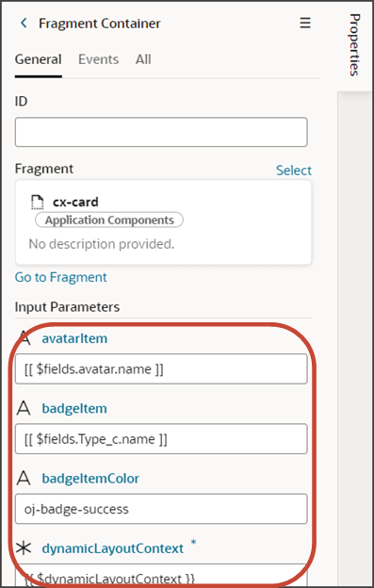Click the text type icon beside badgeItem
This screenshot has height=588, width=374.
point(24,408)
